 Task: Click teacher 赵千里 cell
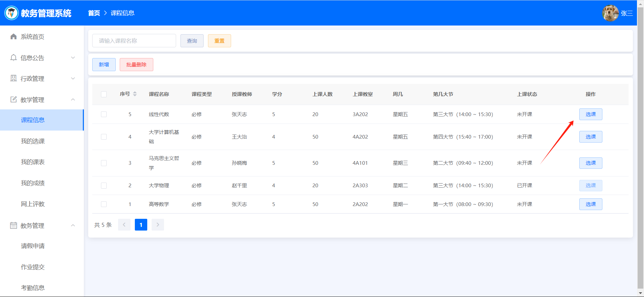(x=239, y=186)
